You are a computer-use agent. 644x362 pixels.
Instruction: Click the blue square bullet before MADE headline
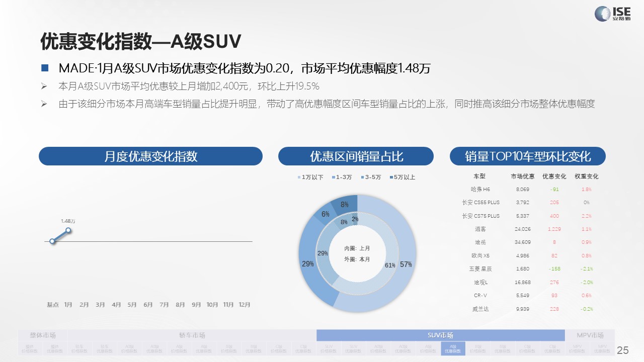(45, 68)
